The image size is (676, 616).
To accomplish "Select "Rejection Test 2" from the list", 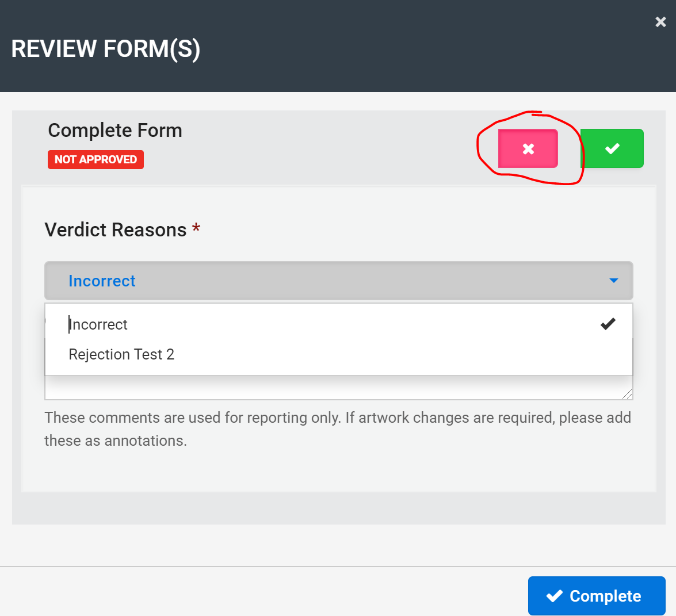I will pyautogui.click(x=121, y=354).
